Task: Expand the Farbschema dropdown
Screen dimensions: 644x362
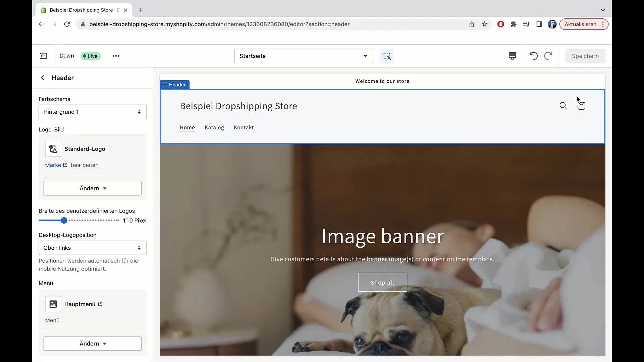Action: 92,111
